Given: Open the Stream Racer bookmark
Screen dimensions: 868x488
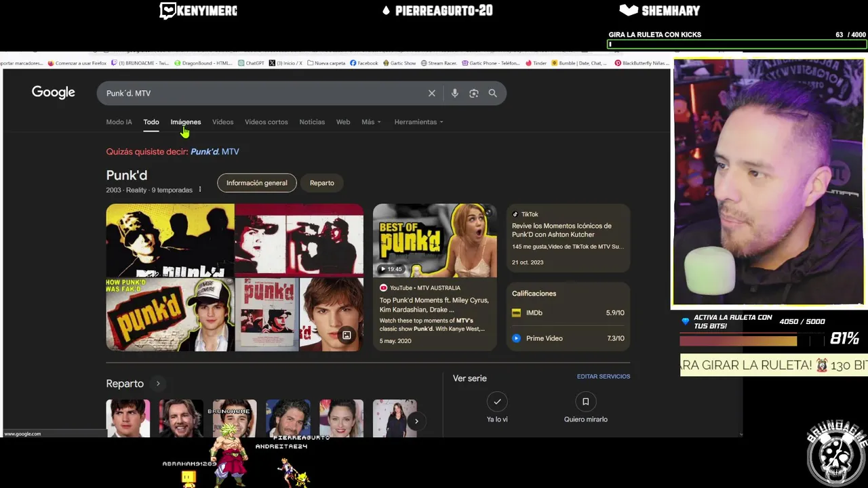Looking at the screenshot, I should coord(439,63).
